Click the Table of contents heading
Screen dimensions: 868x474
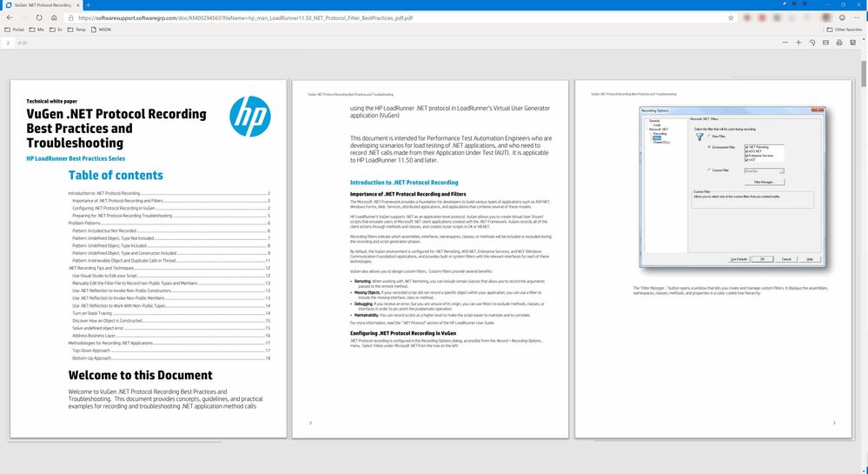116,175
